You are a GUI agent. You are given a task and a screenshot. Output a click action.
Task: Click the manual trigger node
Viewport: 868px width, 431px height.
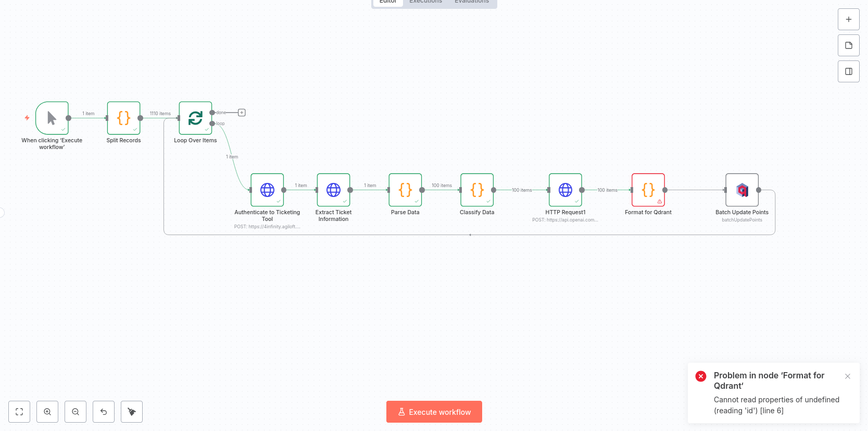(x=52, y=118)
